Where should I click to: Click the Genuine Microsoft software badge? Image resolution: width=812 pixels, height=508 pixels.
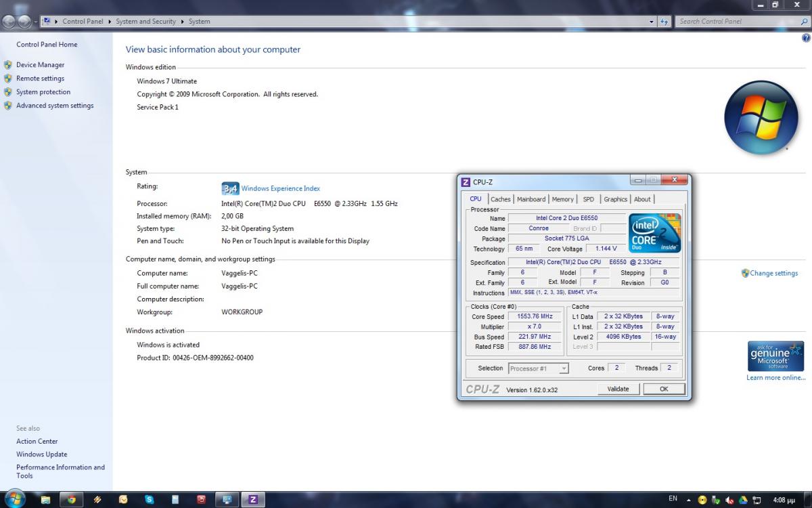[775, 356]
